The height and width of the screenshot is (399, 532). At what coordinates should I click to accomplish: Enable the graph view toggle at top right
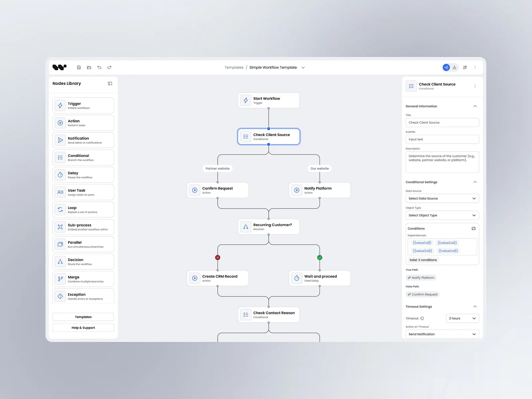pyautogui.click(x=446, y=67)
